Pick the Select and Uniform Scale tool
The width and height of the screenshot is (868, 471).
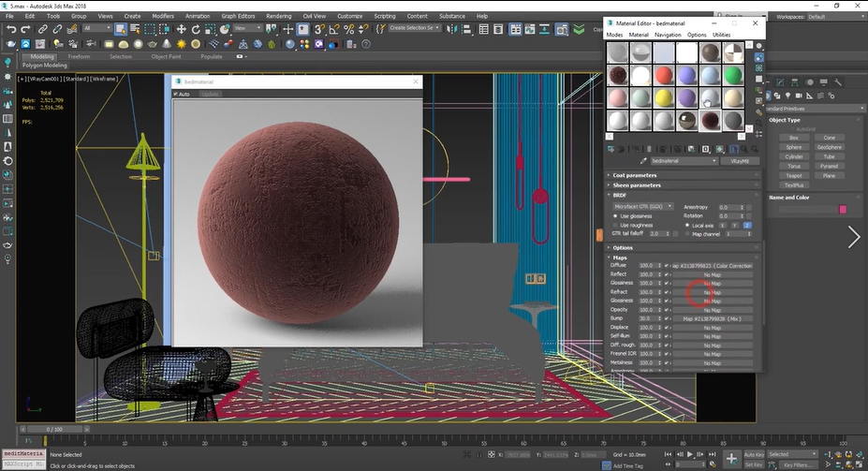tap(210, 29)
